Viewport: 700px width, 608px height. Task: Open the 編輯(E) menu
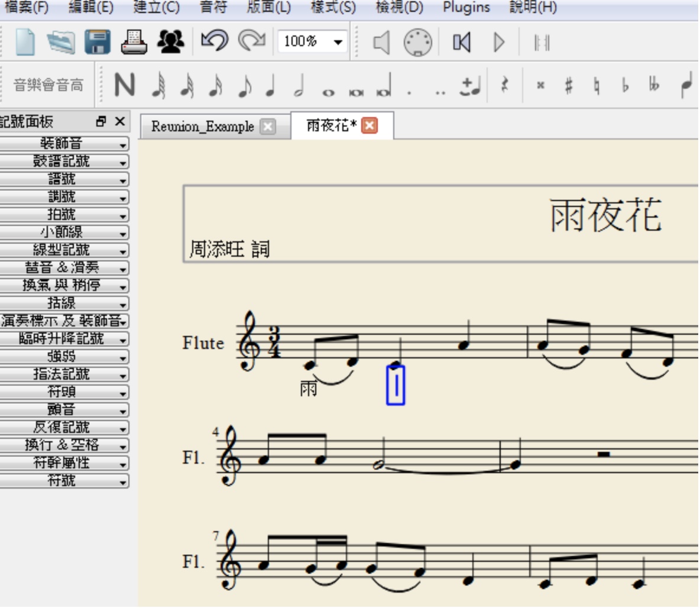(90, 7)
